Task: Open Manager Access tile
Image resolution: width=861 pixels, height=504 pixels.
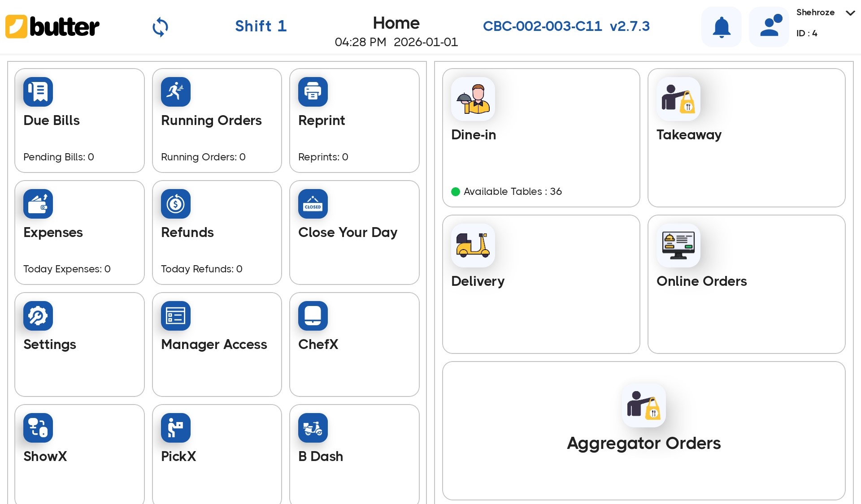Action: pos(217,344)
